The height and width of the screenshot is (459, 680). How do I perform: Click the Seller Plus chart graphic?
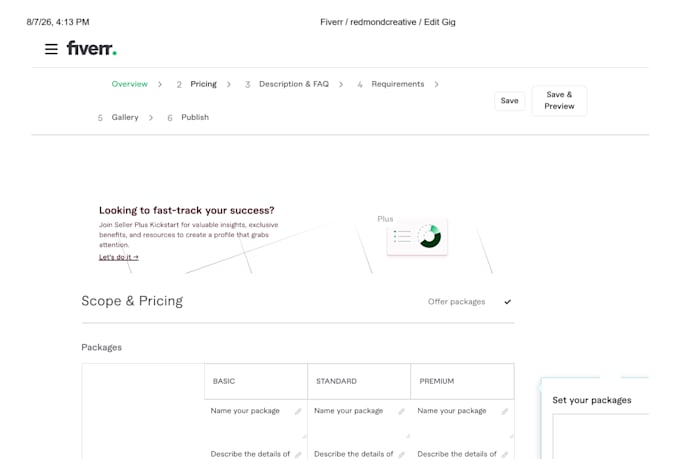417,237
